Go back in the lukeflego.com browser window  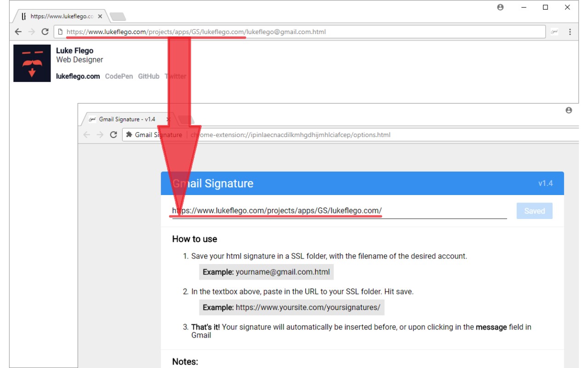[18, 32]
